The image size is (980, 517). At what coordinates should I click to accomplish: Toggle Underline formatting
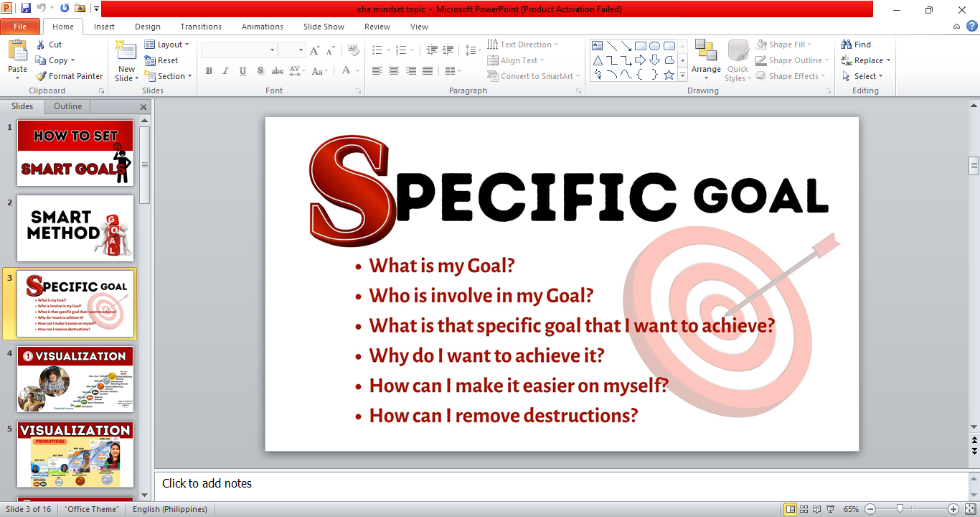[x=242, y=70]
